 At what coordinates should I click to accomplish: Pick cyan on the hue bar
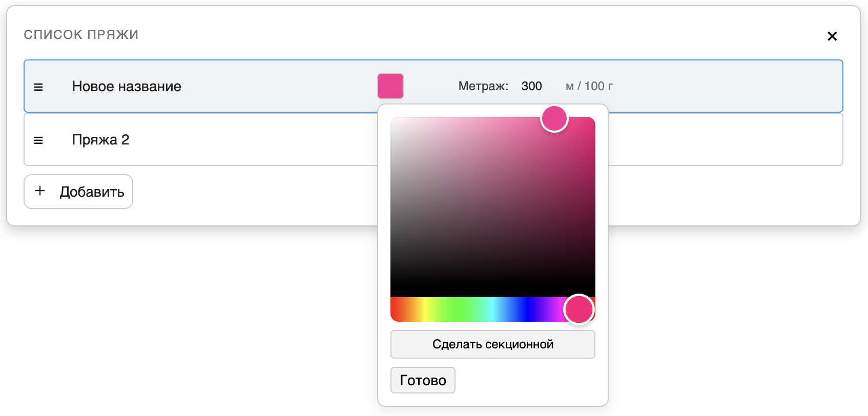pyautogui.click(x=492, y=309)
